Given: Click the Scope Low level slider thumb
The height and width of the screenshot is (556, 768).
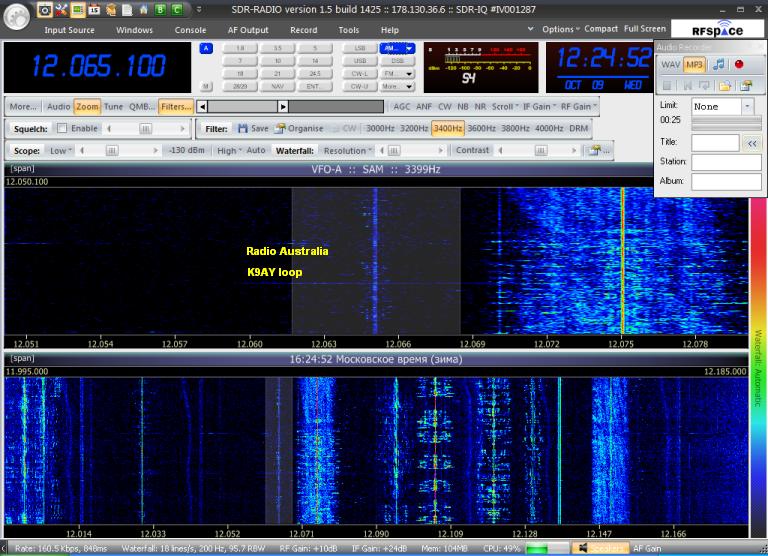Looking at the screenshot, I should [112, 150].
